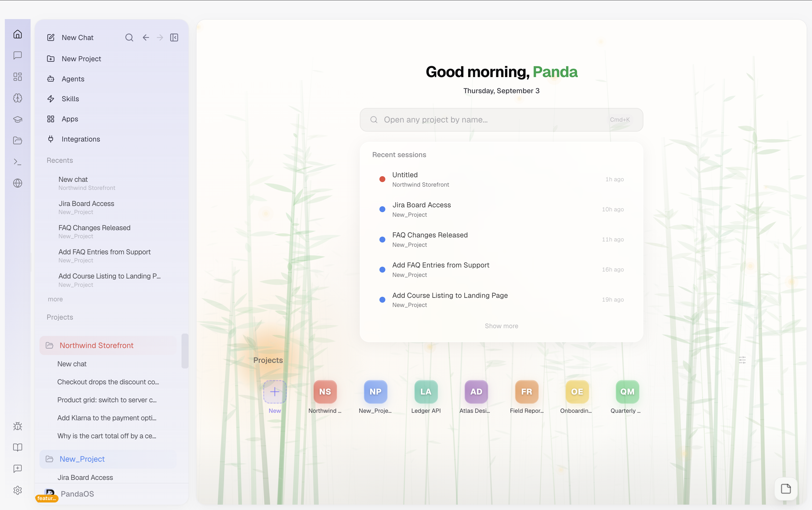Open the Untitled recent session
This screenshot has width=812, height=510.
pyautogui.click(x=501, y=179)
